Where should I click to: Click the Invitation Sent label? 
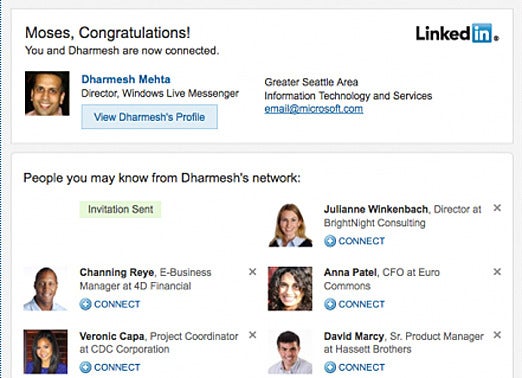120,209
